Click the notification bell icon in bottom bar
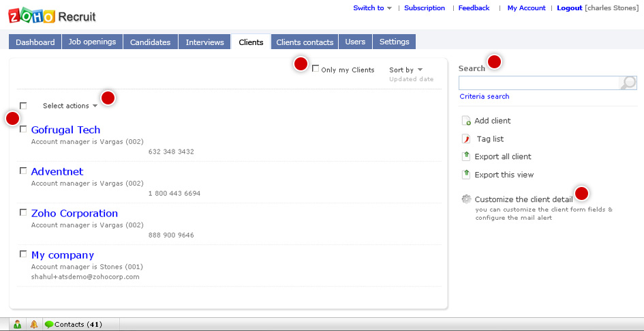This screenshot has height=331, width=644. [x=34, y=324]
